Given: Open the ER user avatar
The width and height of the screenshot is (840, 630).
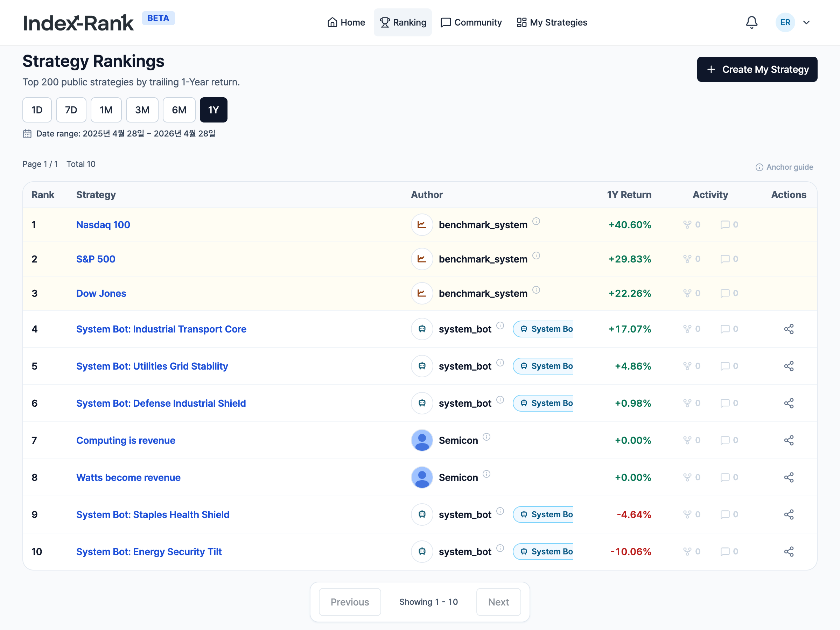Looking at the screenshot, I should pos(785,22).
